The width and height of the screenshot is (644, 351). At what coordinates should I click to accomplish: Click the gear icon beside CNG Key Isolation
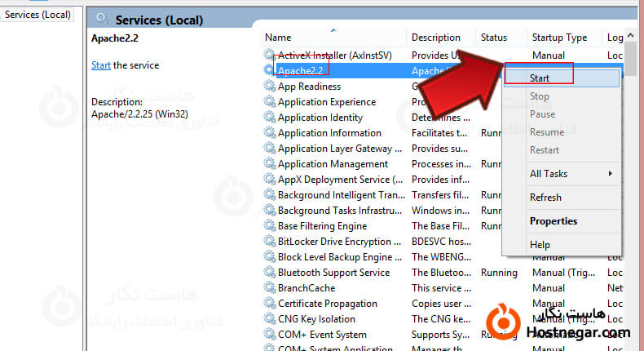click(270, 319)
